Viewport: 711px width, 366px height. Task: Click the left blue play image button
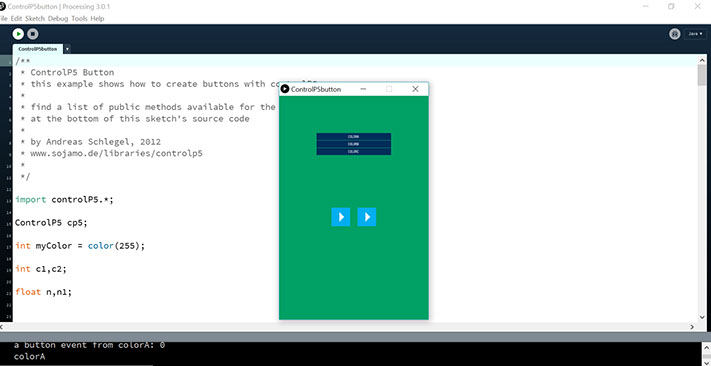341,217
